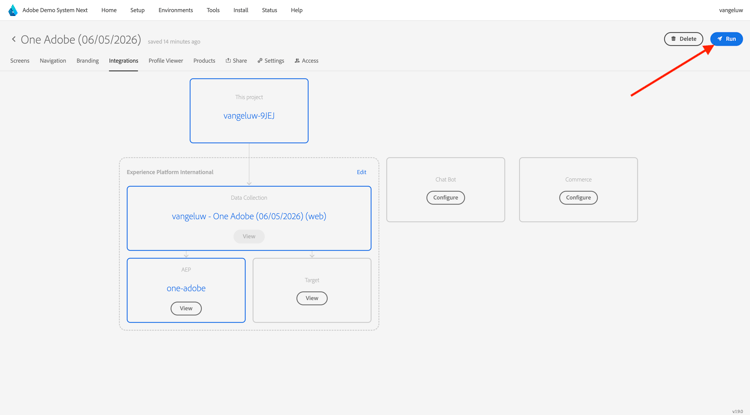Open the Environments menu

176,10
